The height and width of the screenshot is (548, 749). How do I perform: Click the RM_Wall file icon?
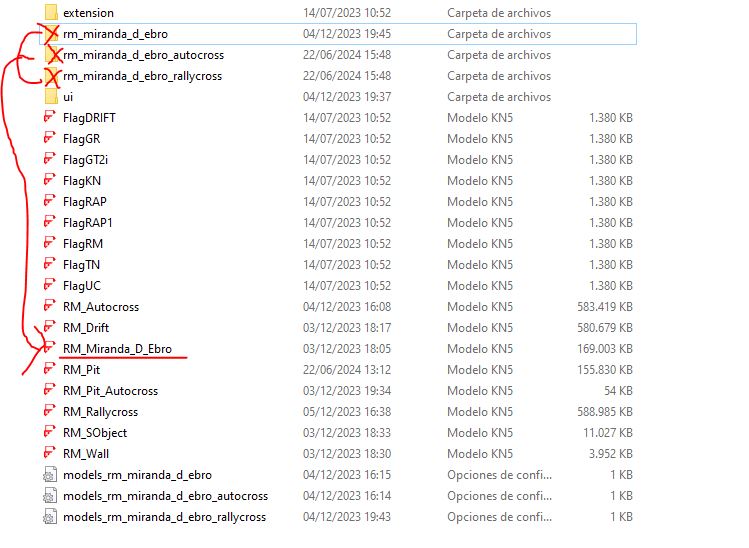50,453
